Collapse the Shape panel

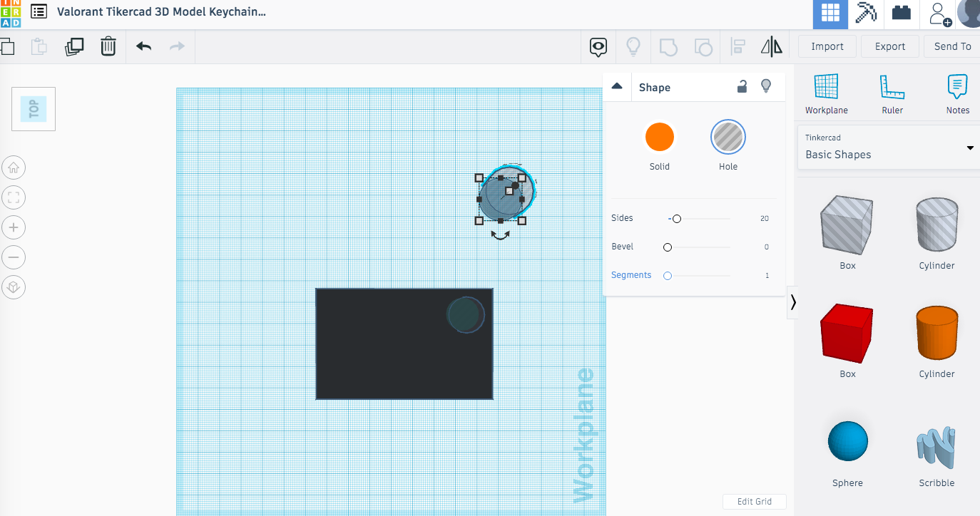(x=617, y=86)
